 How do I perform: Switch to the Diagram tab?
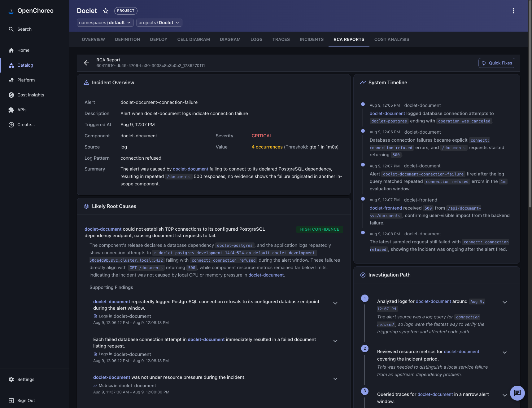[x=230, y=39]
